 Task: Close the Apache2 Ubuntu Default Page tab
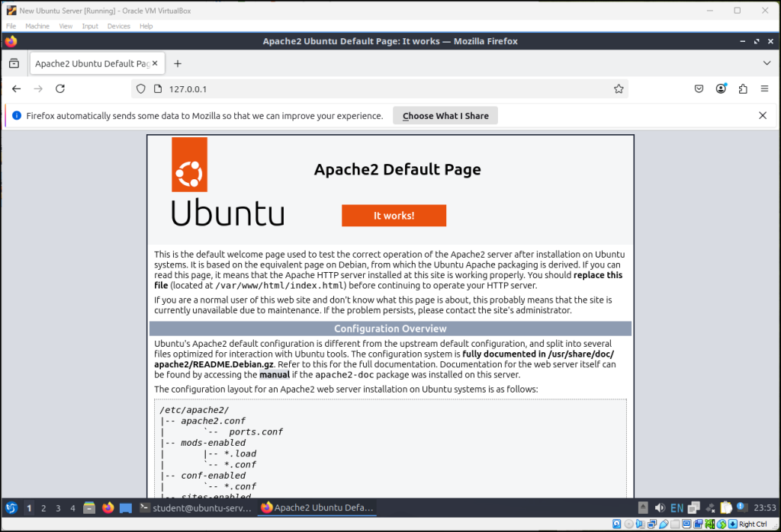(155, 63)
